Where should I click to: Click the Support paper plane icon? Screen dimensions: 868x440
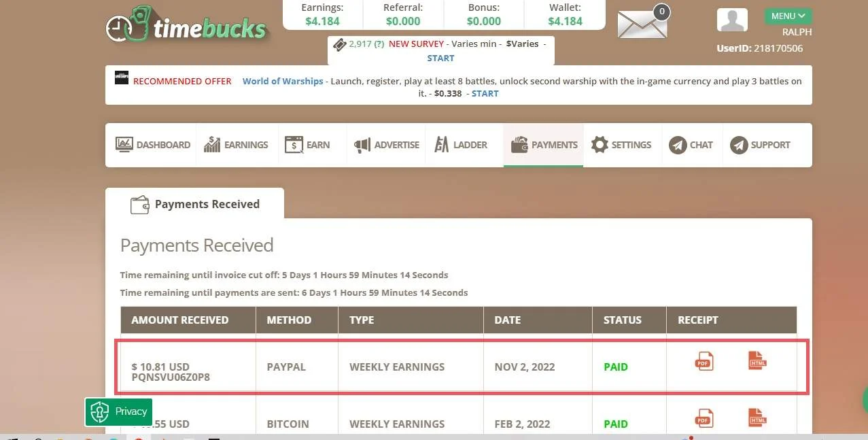click(739, 145)
